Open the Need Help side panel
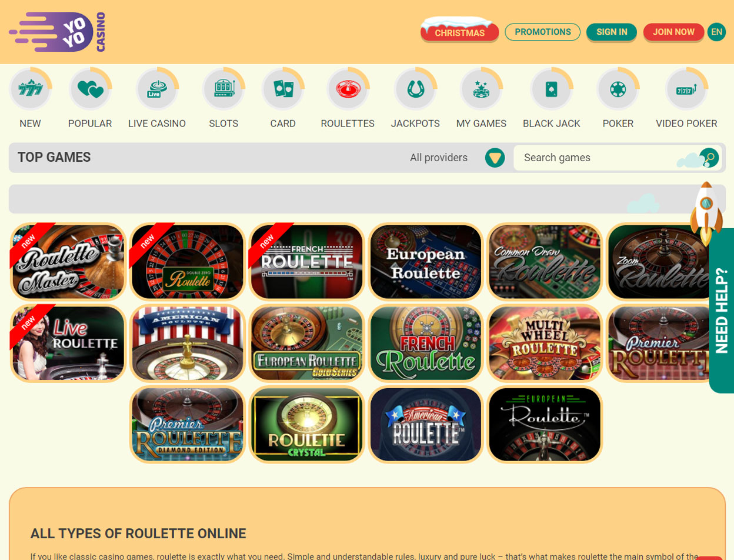 [722, 311]
